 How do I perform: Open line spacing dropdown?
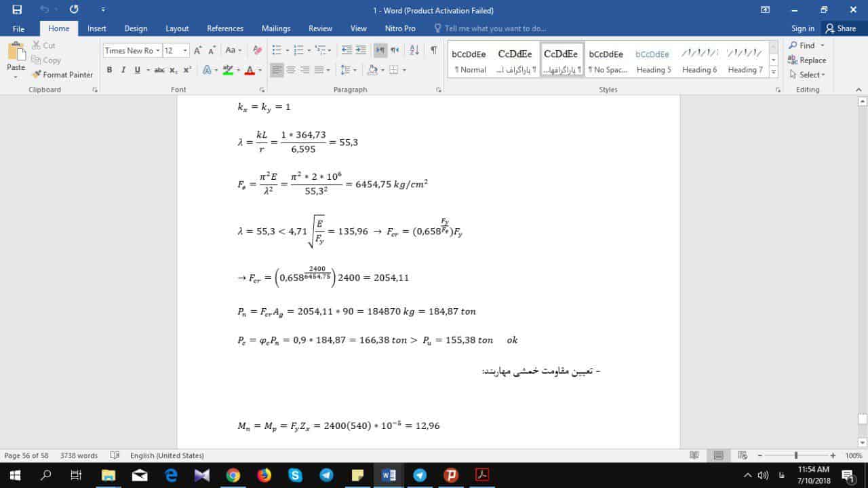tap(348, 70)
